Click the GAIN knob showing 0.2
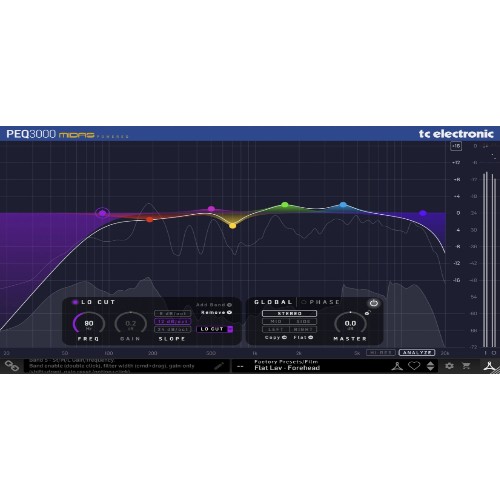 tap(131, 323)
